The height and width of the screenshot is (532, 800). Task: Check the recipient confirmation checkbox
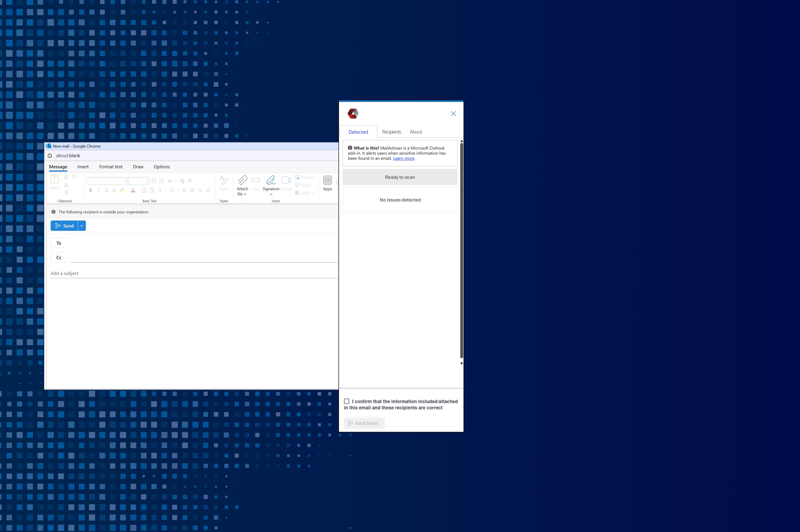point(346,401)
